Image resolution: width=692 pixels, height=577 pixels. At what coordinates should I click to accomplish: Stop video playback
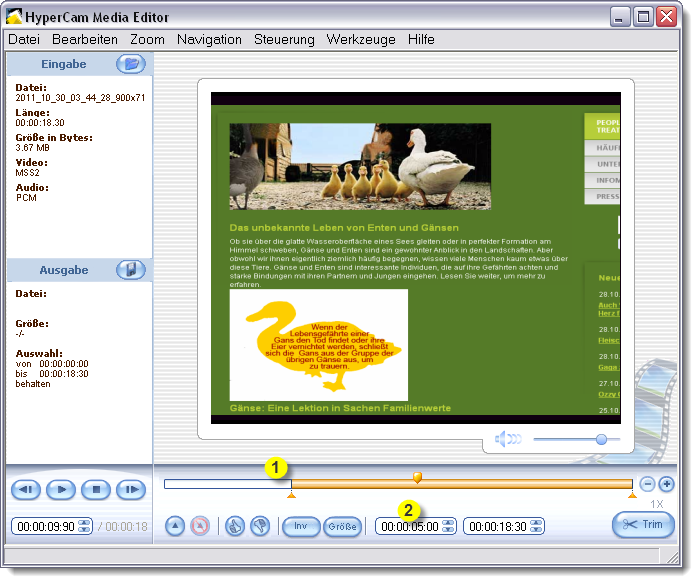(x=96, y=490)
